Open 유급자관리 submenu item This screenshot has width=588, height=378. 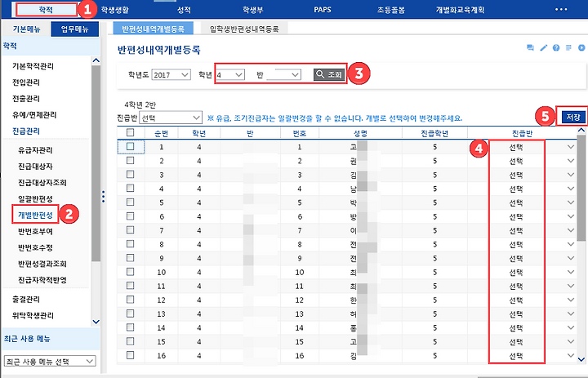coord(35,150)
